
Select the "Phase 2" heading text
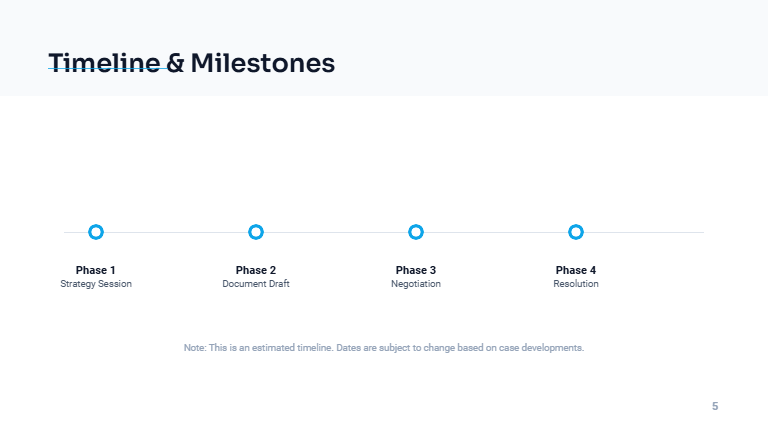(256, 270)
